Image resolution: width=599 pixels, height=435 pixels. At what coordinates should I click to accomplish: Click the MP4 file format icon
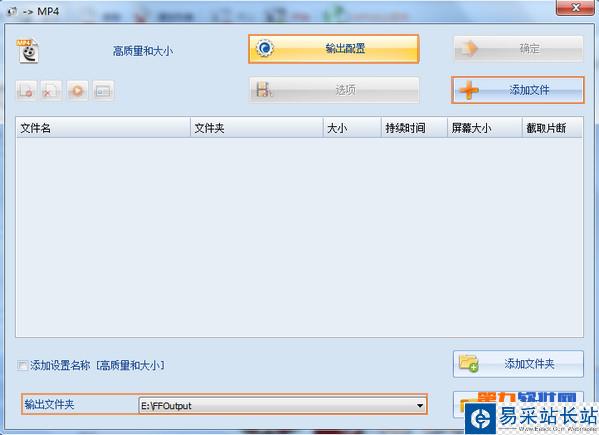coord(28,50)
